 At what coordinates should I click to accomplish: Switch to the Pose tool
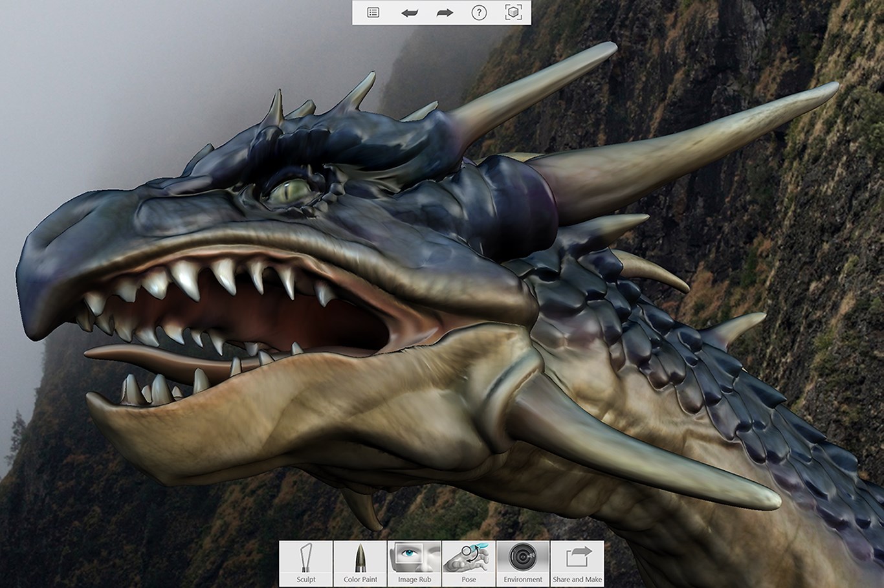tap(469, 563)
